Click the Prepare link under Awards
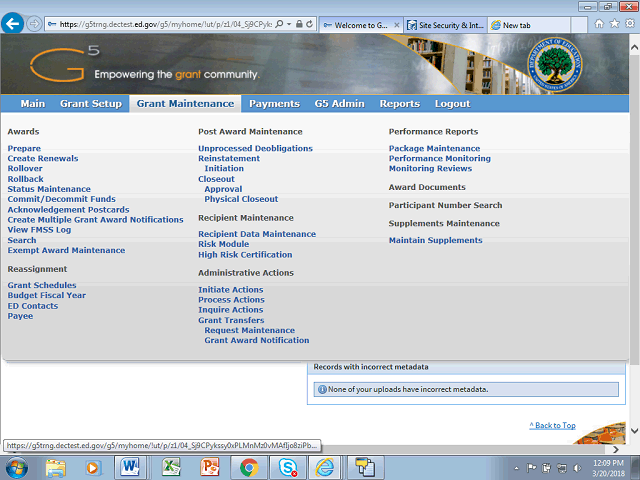The width and height of the screenshot is (640, 480). (24, 149)
